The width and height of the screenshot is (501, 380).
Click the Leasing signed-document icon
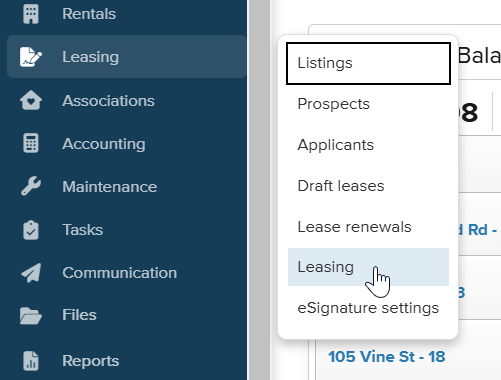click(x=31, y=57)
